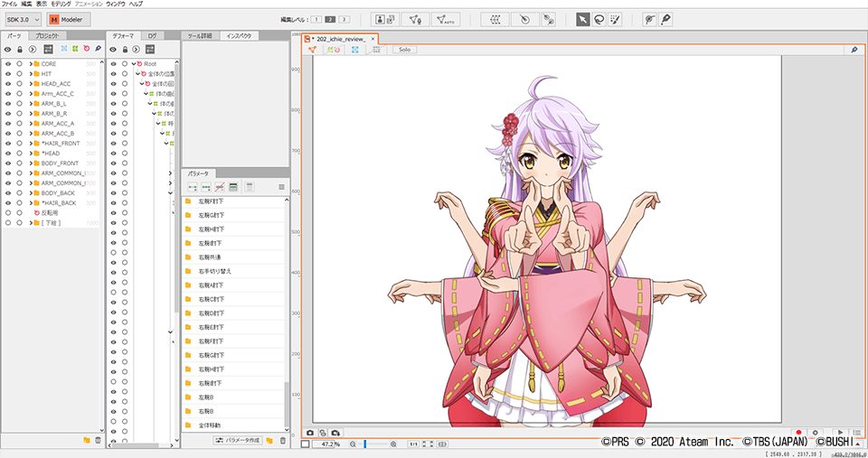Viewport: 868px width, 458px height.
Task: Click the three-point key insert icon
Action: pos(206,188)
